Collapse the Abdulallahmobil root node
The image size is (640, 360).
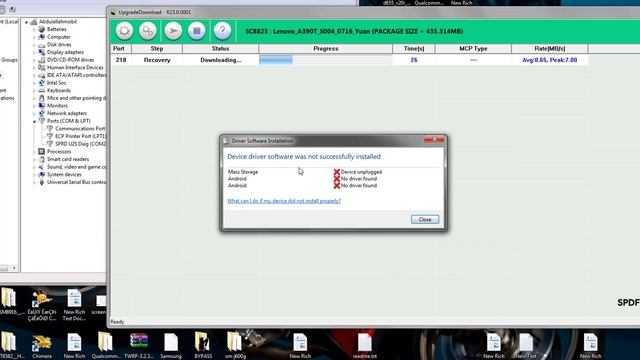pos(27,22)
